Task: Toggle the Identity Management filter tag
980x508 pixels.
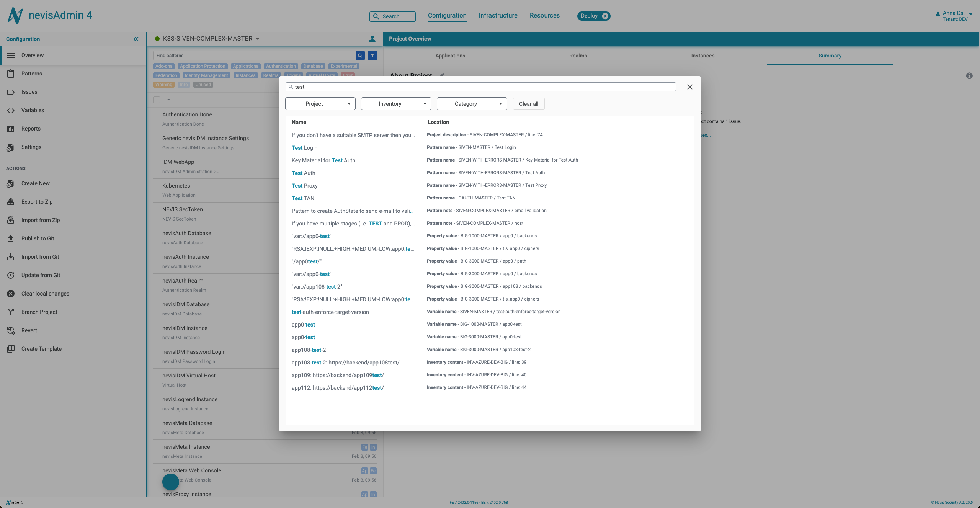Action: pos(206,75)
